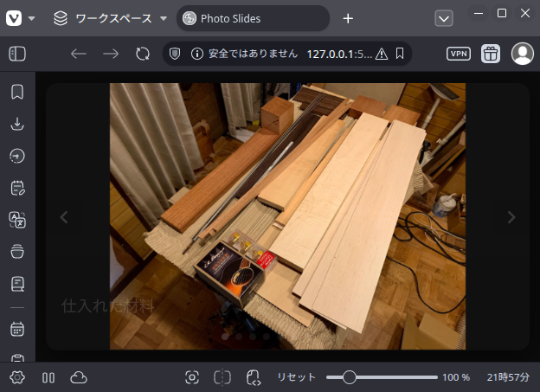Image resolution: width=540 pixels, height=392 pixels.
Task: Open the Notes panel
Action: click(x=16, y=188)
